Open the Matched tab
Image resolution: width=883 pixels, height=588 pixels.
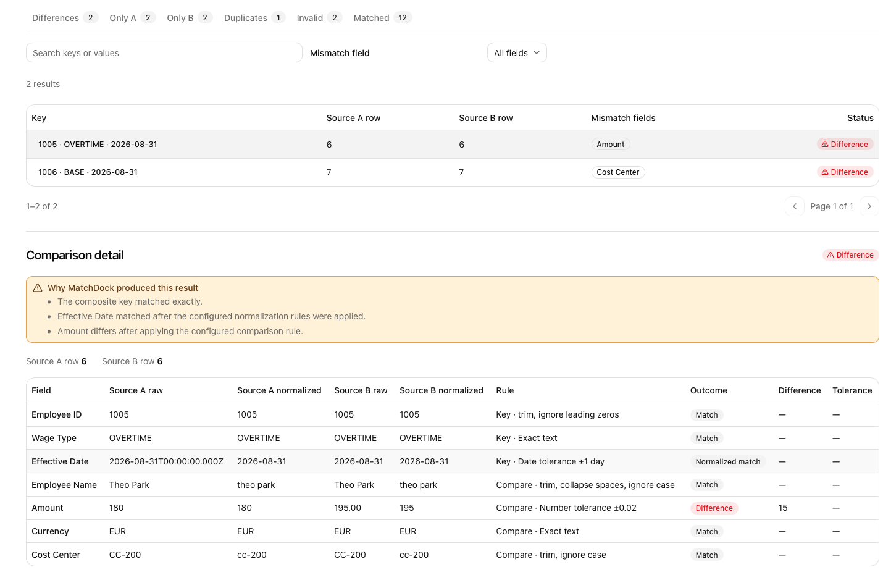coord(382,18)
